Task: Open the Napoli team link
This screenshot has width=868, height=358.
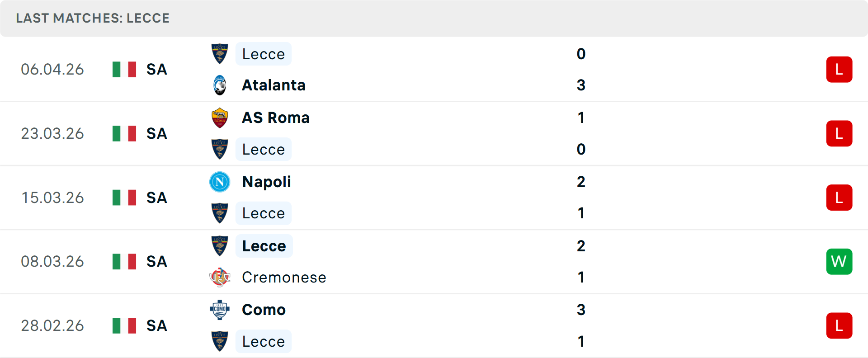Action: pos(266,182)
